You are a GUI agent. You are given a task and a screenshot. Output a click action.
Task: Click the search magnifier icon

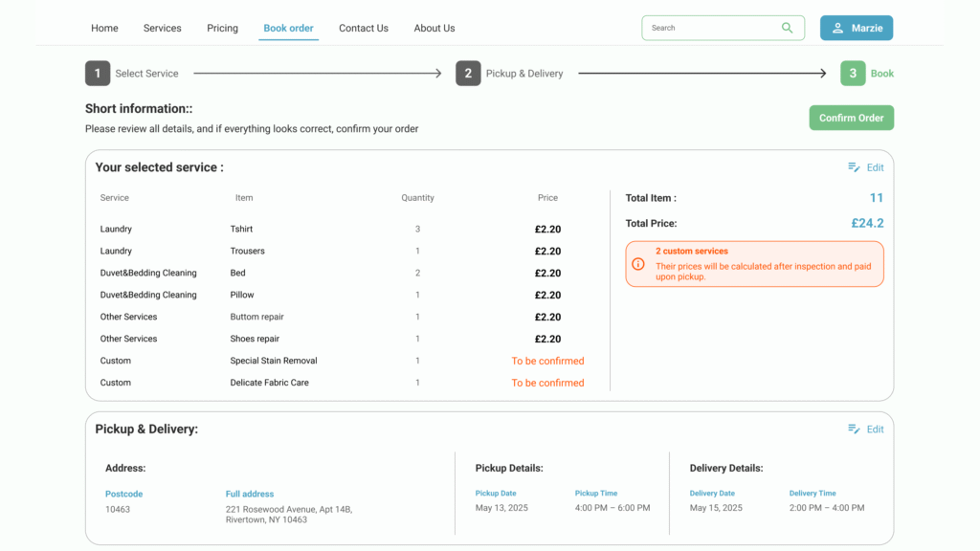point(787,28)
